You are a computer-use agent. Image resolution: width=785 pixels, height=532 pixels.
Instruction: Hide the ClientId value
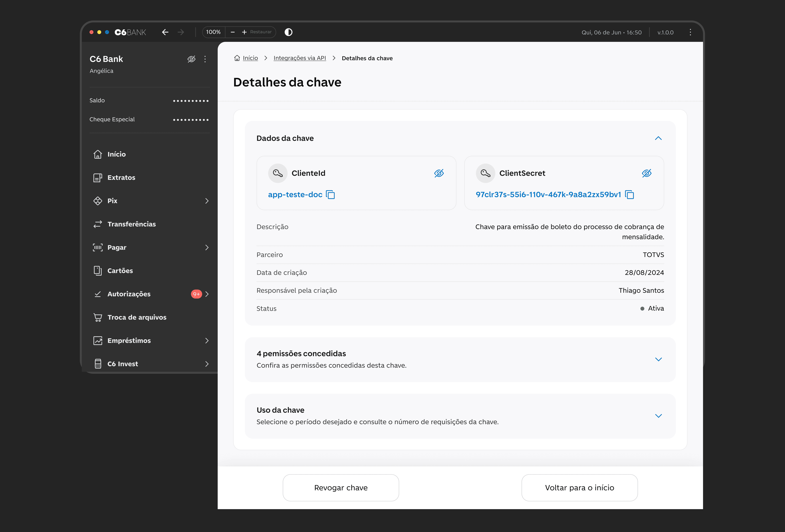[x=439, y=173]
